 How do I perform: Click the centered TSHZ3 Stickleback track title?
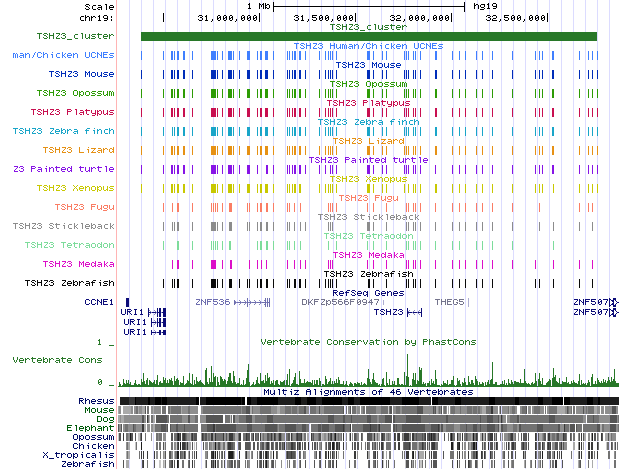coord(368,216)
